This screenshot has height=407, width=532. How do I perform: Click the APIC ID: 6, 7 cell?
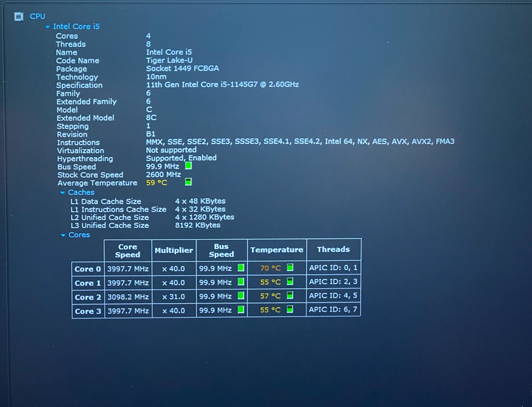coord(333,309)
